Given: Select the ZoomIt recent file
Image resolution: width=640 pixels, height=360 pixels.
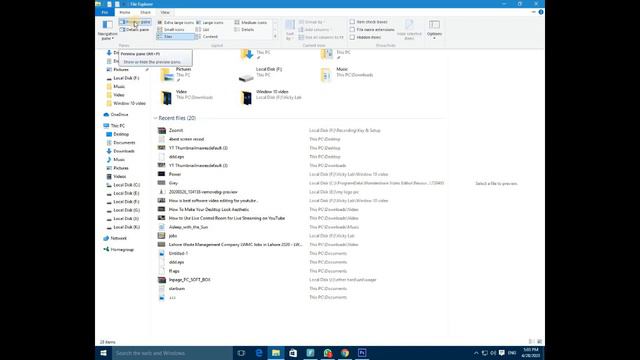Looking at the screenshot, I should coord(176,130).
